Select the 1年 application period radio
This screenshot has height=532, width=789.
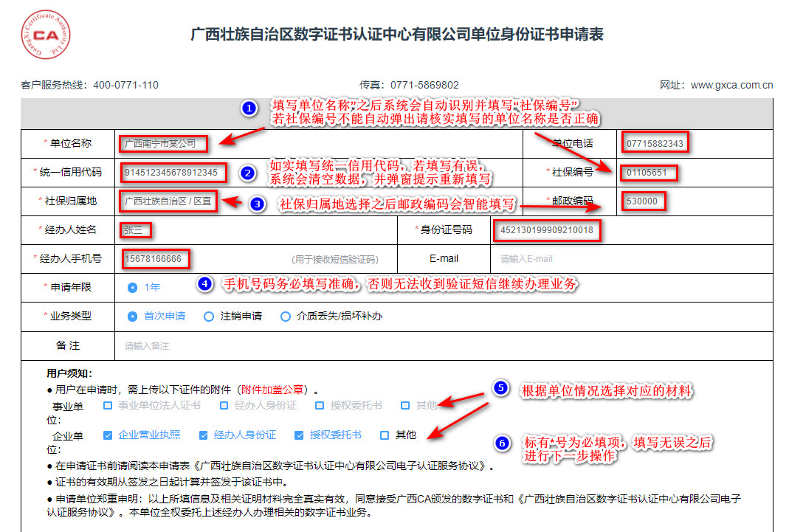(133, 287)
